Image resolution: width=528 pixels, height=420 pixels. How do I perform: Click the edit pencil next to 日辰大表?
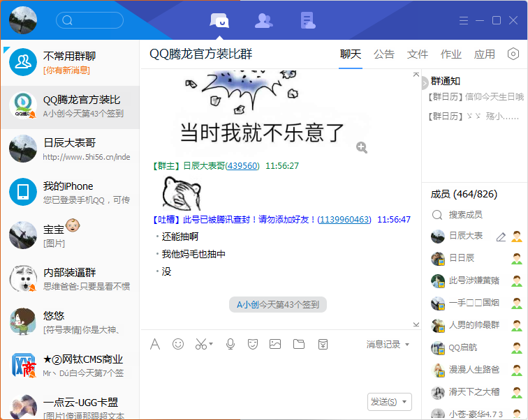(501, 237)
